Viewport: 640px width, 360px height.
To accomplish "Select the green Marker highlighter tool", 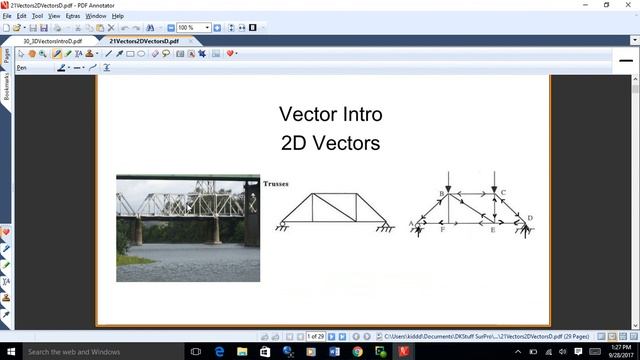I will point(68,53).
